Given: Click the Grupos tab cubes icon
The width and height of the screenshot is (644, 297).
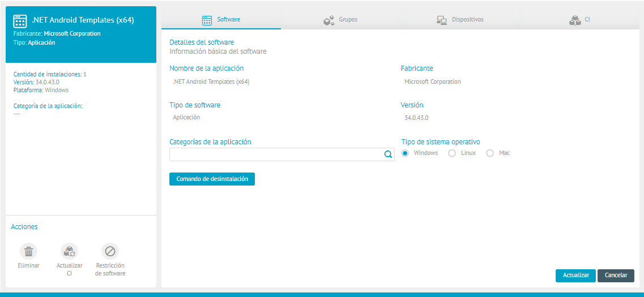Looking at the screenshot, I should click(329, 20).
